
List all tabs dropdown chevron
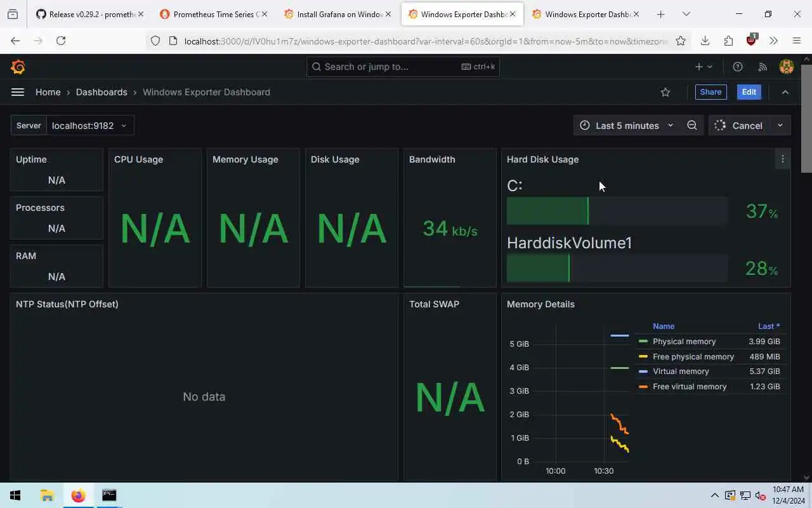[686, 14]
